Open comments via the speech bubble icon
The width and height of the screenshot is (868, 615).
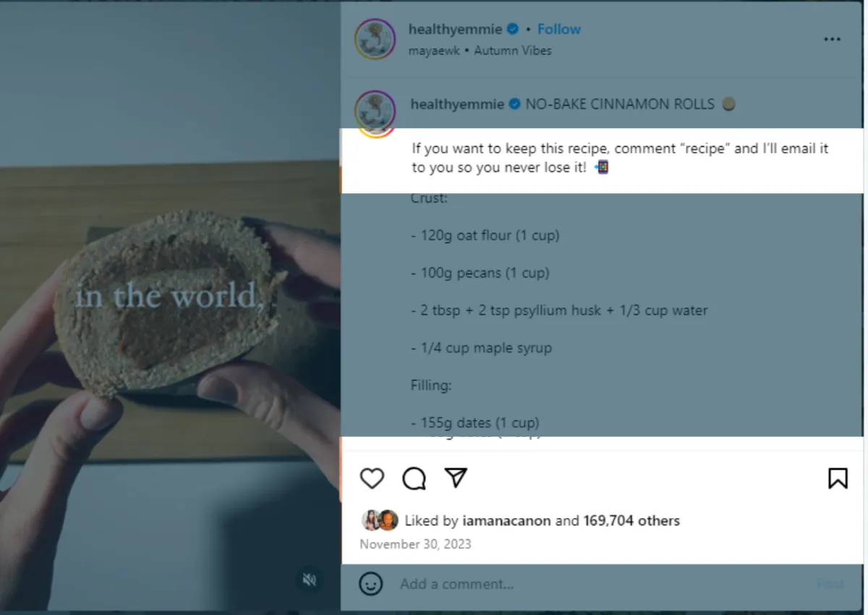[414, 478]
